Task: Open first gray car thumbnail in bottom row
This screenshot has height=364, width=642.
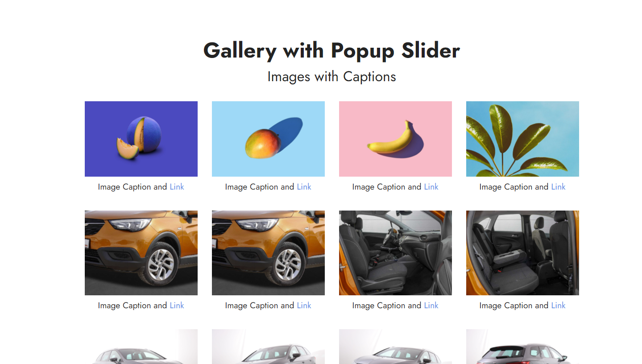Action: click(x=141, y=347)
